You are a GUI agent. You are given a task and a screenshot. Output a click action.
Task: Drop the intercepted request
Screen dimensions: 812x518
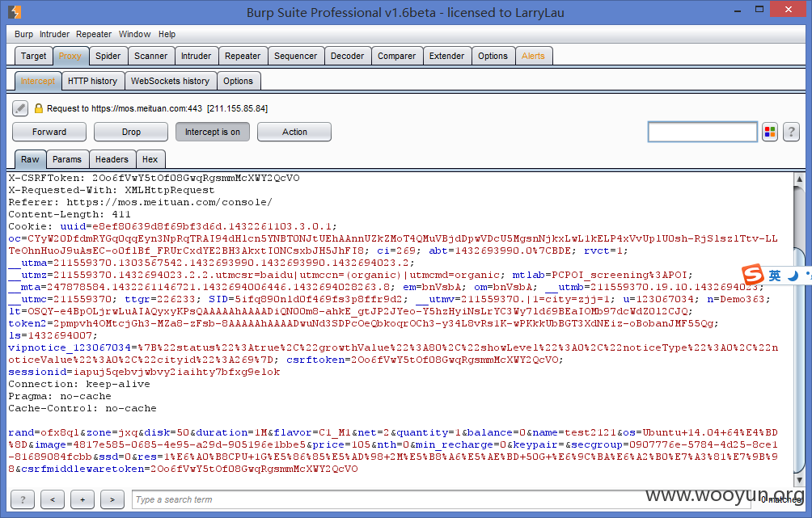(131, 132)
